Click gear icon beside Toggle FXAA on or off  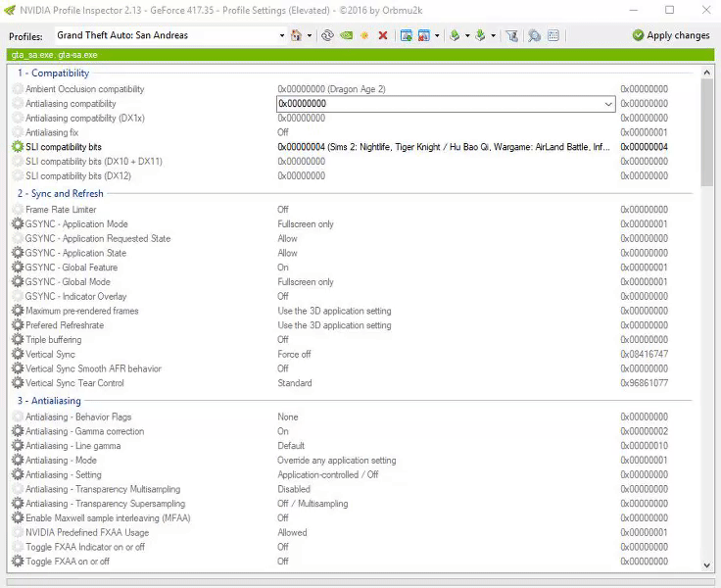tap(18, 562)
